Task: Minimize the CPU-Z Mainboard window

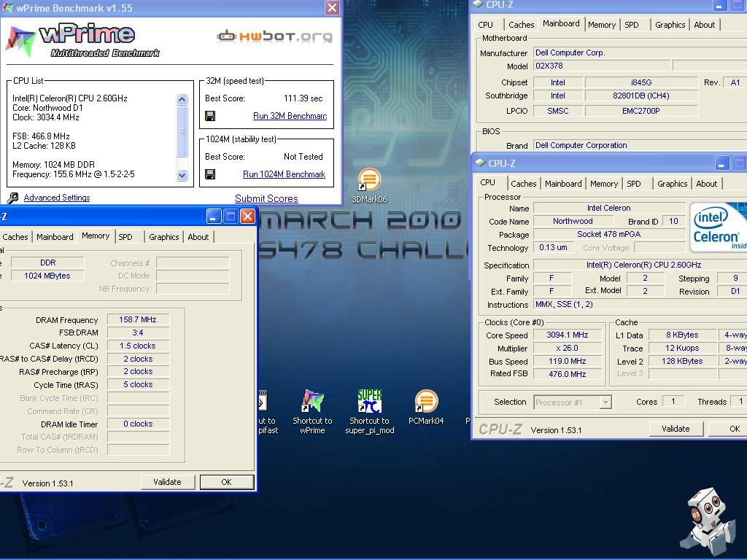Action: pos(719,5)
